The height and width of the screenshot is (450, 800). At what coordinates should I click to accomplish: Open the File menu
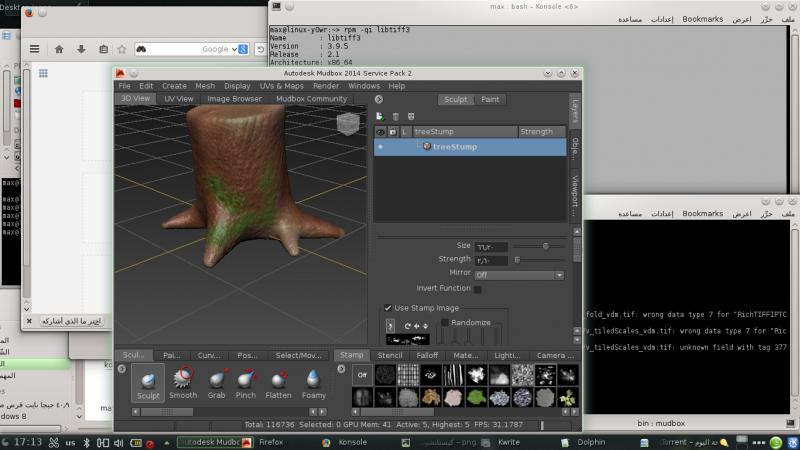pyautogui.click(x=124, y=86)
